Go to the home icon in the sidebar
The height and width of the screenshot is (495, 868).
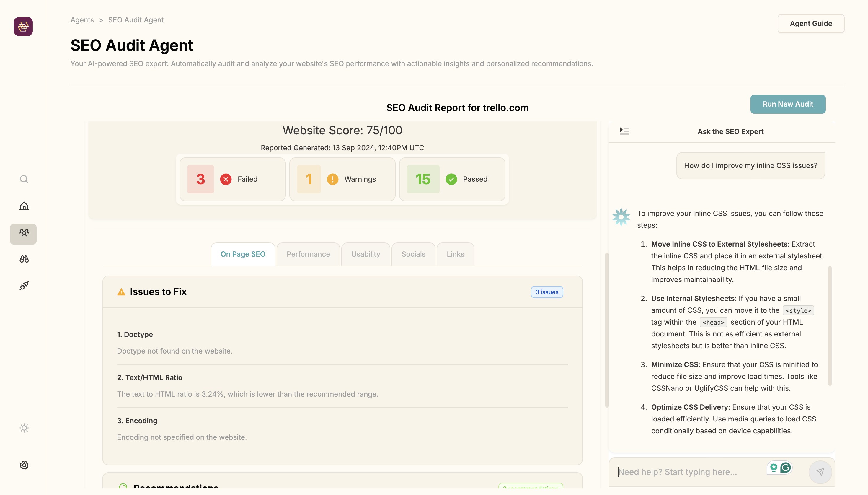click(24, 206)
